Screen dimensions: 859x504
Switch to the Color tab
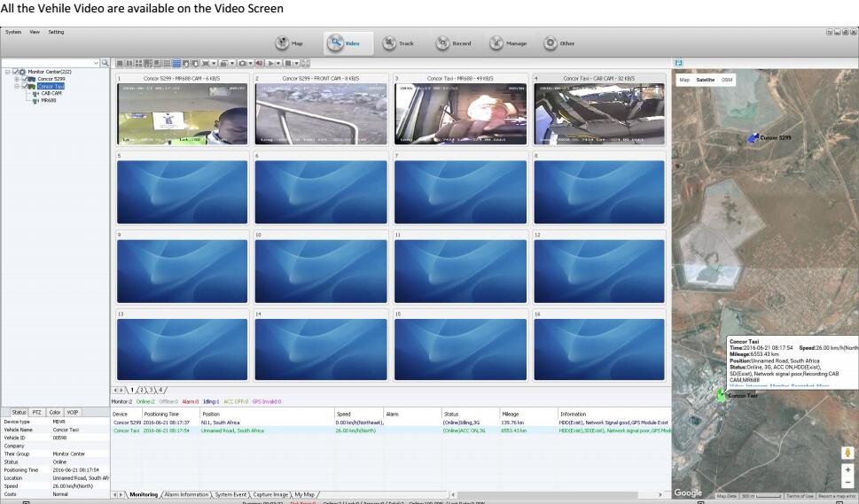(x=55, y=412)
